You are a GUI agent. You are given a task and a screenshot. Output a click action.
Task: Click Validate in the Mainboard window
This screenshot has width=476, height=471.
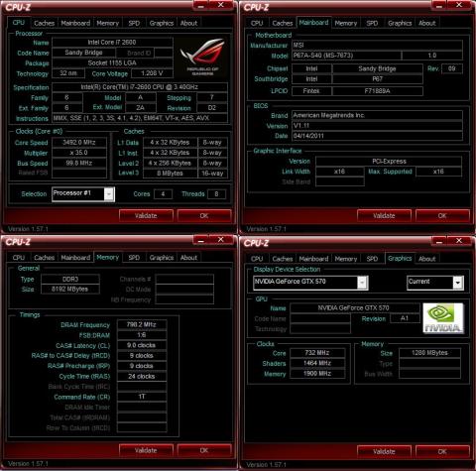pyautogui.click(x=384, y=216)
